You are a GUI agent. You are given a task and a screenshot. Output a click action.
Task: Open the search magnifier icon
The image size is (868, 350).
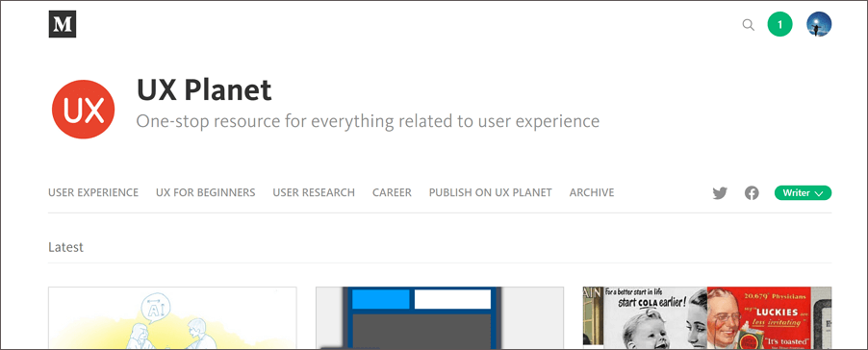tap(748, 24)
